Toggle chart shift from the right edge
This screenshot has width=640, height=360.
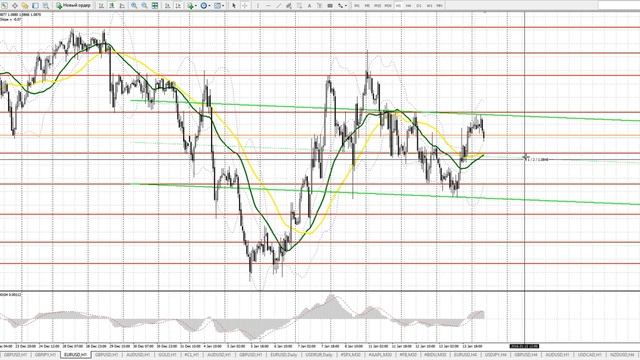[178, 6]
